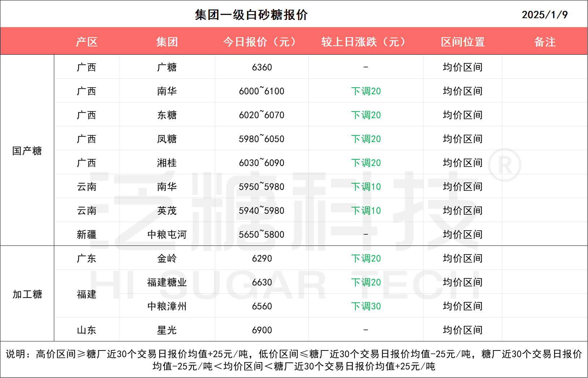
Task: Select the 加工糖 category cell
Action: click(x=27, y=294)
